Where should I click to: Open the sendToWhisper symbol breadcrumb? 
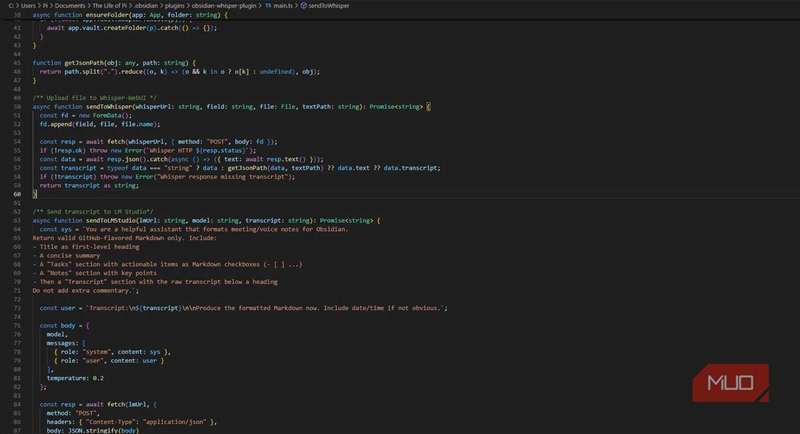pos(335,6)
